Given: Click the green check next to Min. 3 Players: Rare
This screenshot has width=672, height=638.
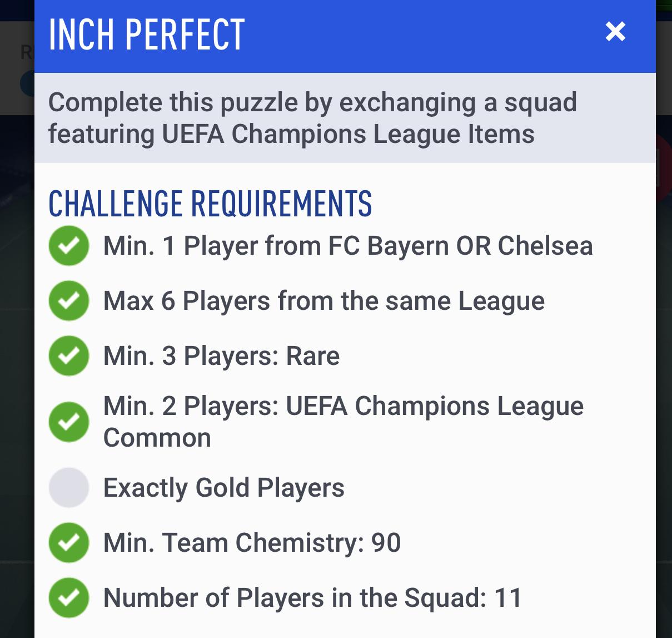Looking at the screenshot, I should (x=69, y=356).
